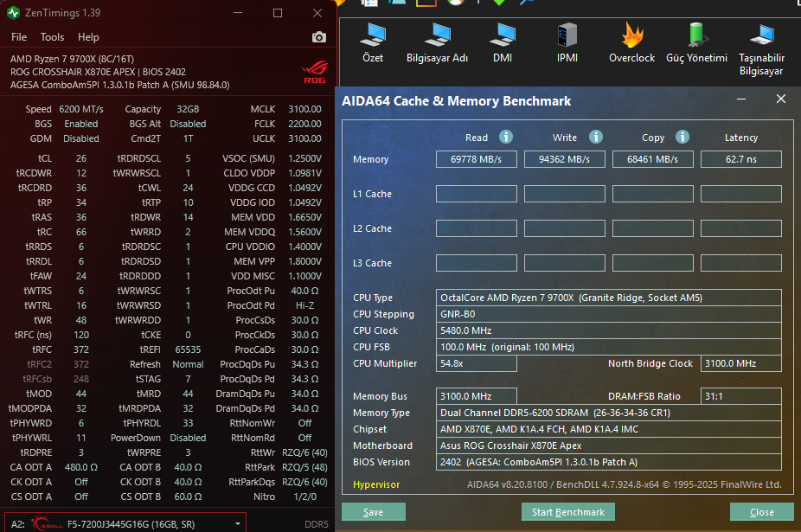The height and width of the screenshot is (532, 801).
Task: Click the Capacity value 32GB
Action: click(188, 109)
